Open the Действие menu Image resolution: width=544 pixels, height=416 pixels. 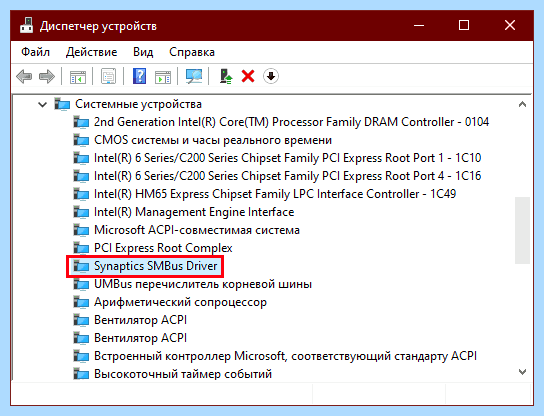click(92, 52)
